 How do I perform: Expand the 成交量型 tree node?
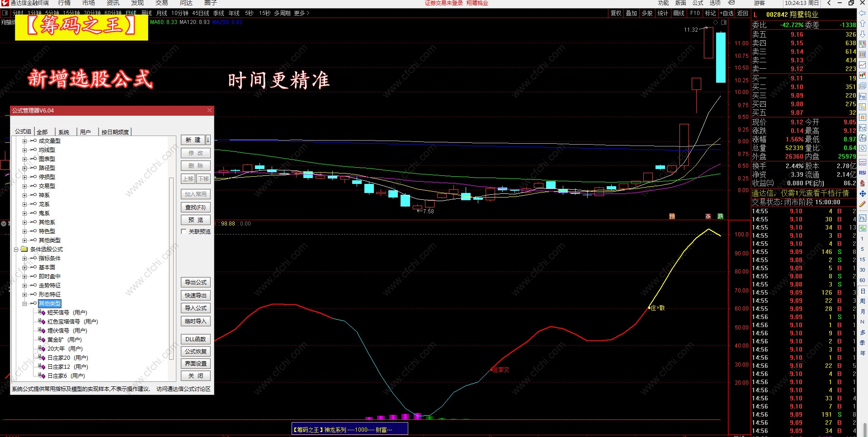pos(25,141)
